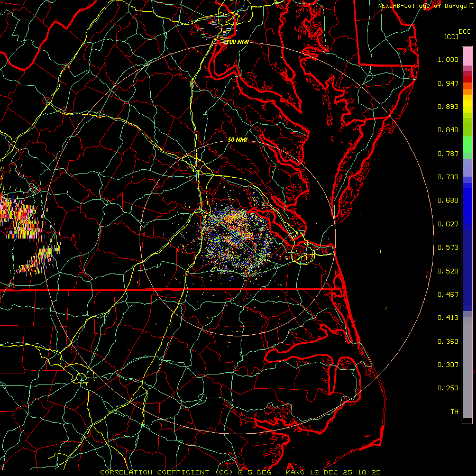Select the 0.573 scale value
Screen dimensions: 476x476
448,248
